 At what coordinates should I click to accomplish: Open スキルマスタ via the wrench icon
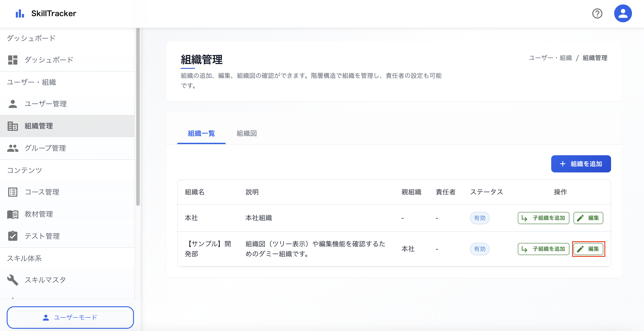[13, 280]
